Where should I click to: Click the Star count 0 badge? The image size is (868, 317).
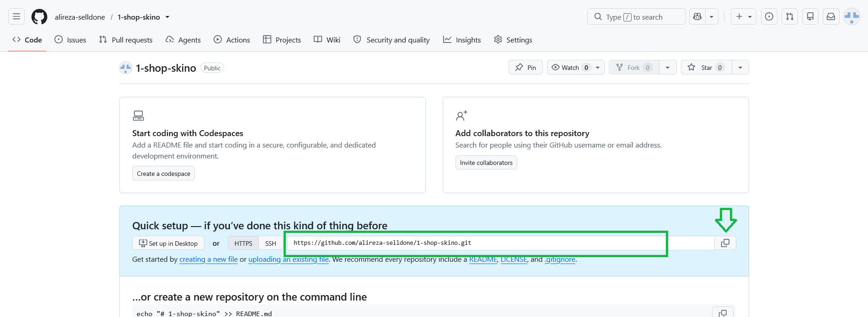(720, 68)
